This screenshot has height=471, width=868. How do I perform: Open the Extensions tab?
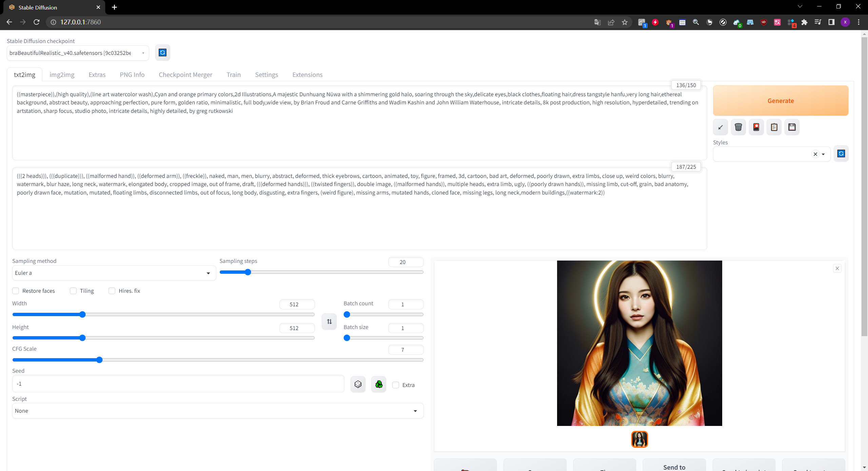[x=307, y=75]
